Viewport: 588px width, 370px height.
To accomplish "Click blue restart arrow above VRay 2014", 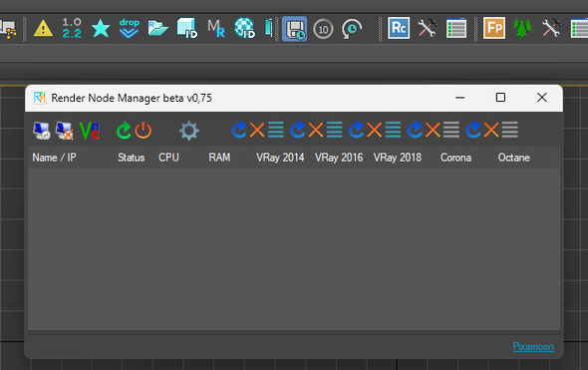I will pyautogui.click(x=239, y=130).
